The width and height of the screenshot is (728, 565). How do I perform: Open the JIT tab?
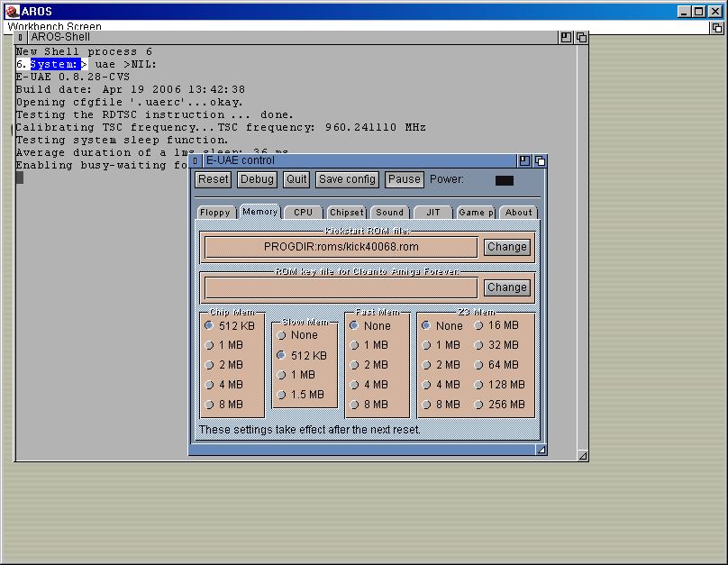click(x=433, y=212)
